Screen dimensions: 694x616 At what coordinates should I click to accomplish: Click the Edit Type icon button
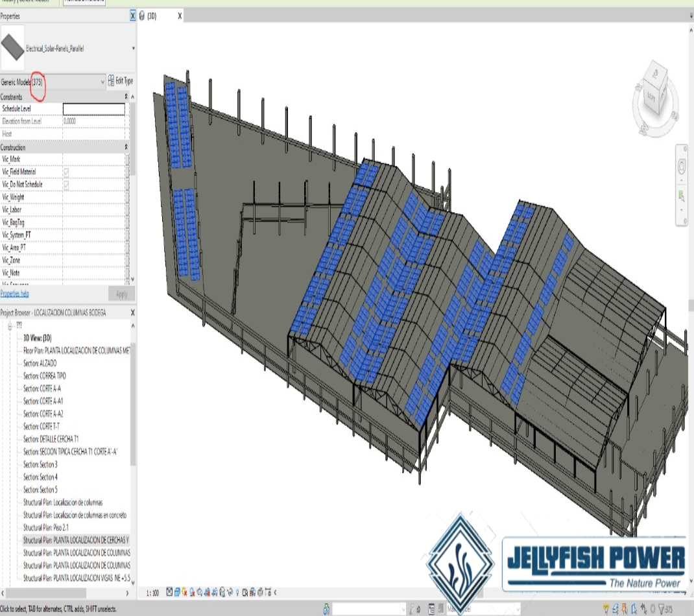pos(121,81)
